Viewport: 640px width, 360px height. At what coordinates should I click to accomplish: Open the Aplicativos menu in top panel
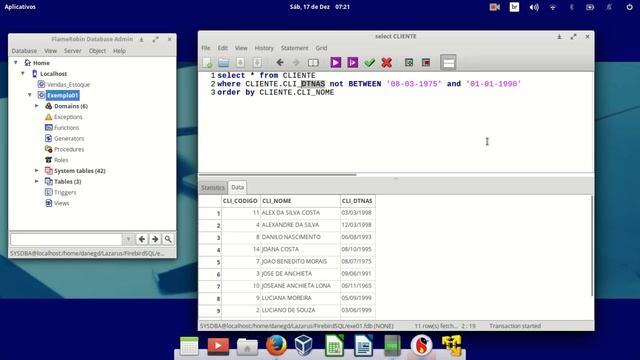[20, 7]
